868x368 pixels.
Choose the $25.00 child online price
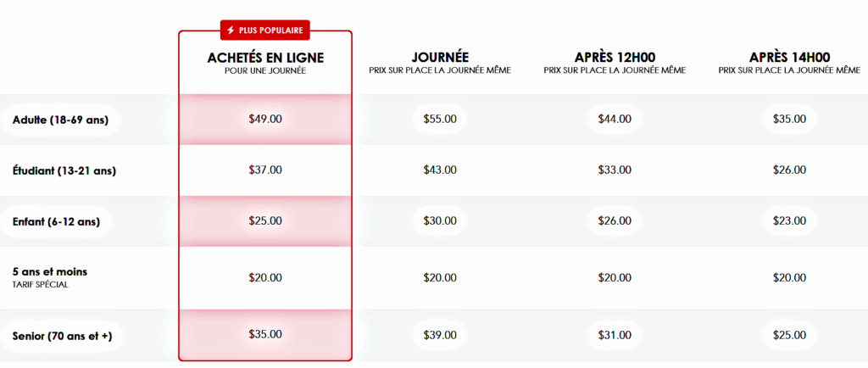[x=265, y=220]
